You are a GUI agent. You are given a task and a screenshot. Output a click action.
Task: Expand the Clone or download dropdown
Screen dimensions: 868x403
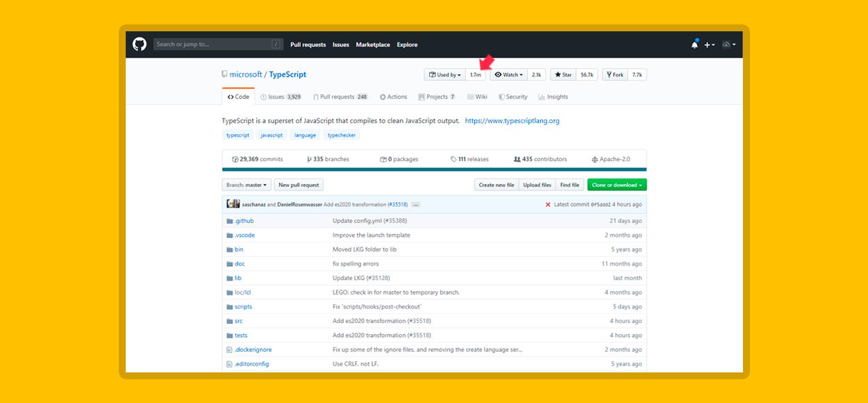coord(617,185)
